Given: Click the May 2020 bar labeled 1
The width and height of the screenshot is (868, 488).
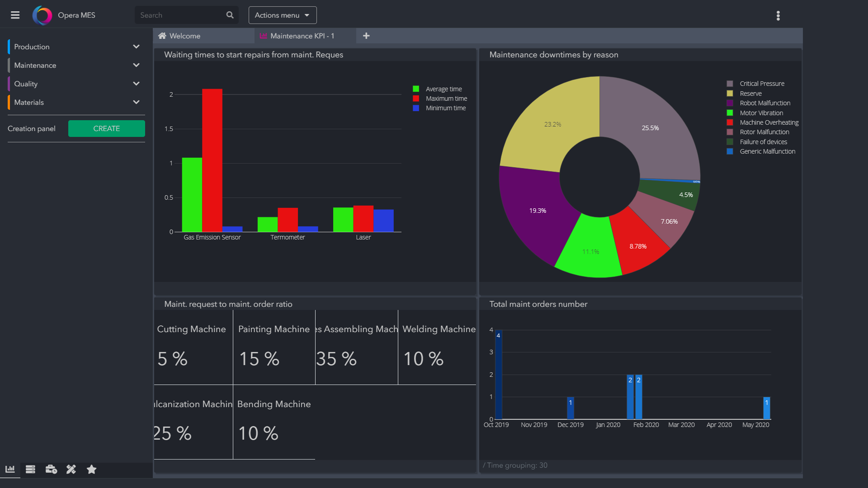Looking at the screenshot, I should (767, 408).
